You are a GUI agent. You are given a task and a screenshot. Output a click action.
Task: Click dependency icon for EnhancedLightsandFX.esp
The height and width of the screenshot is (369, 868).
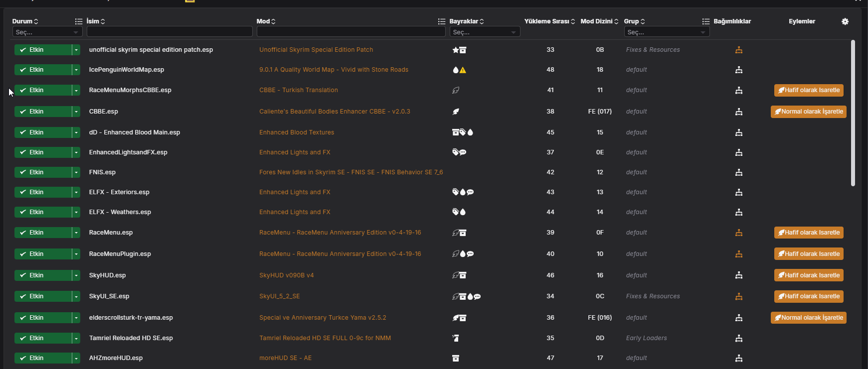(739, 152)
